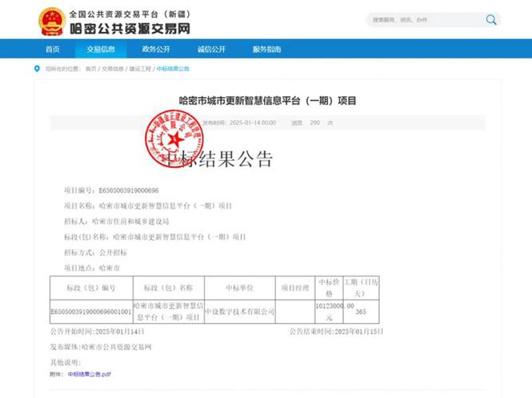Image resolution: width=532 pixels, height=398 pixels.
Task: Click the 哈密公共资源交易网 site title
Action: 130,29
